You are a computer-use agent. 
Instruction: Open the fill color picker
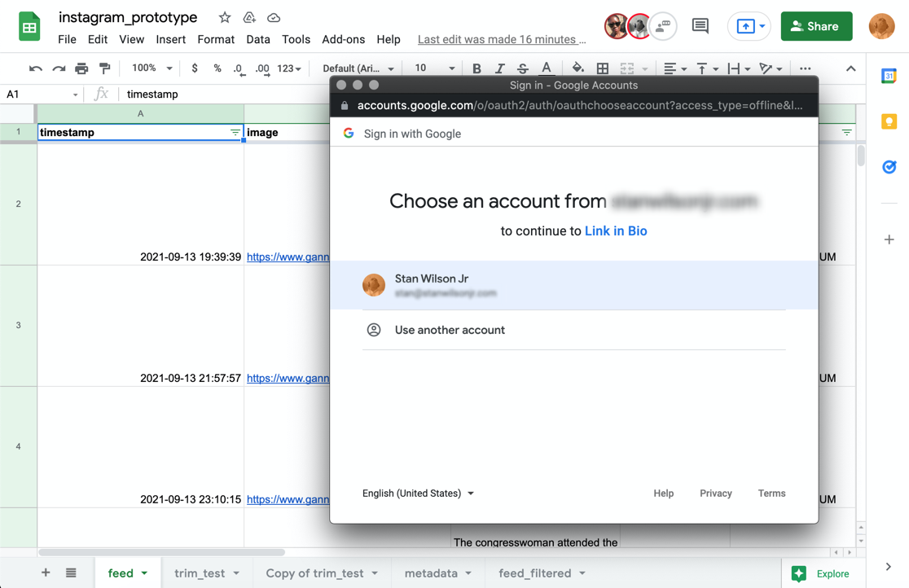(577, 68)
